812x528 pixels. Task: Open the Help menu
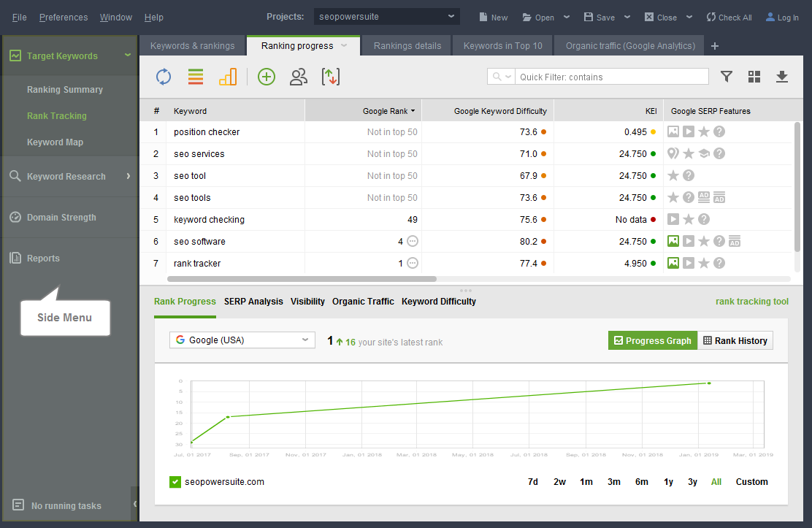coord(154,17)
